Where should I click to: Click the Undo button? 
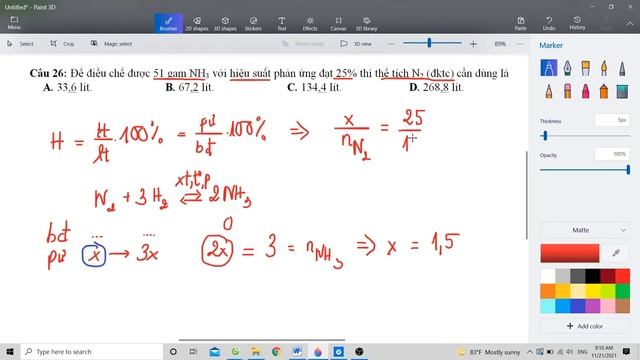coord(549,23)
